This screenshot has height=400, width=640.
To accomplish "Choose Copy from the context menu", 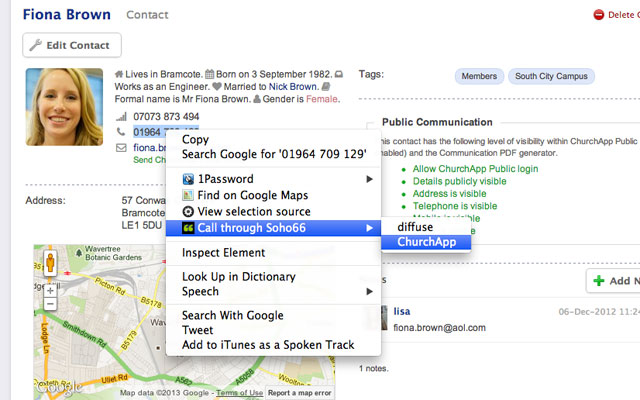I will click(196, 139).
